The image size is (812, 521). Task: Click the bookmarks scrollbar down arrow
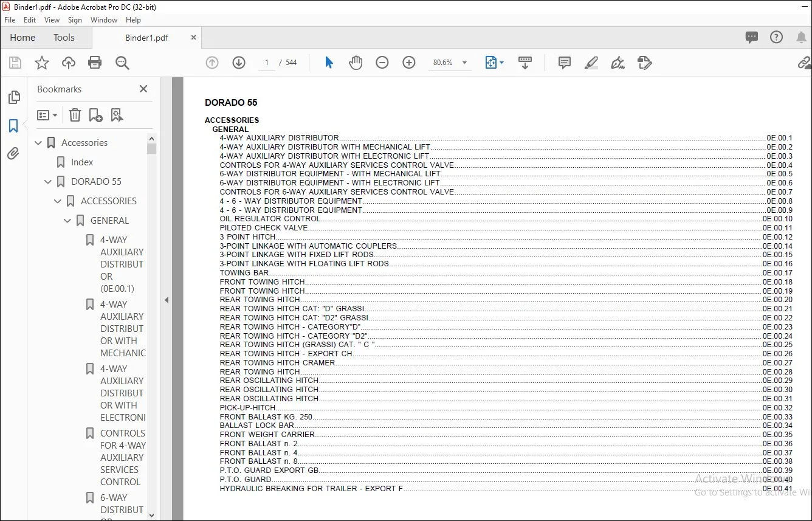coord(151,516)
